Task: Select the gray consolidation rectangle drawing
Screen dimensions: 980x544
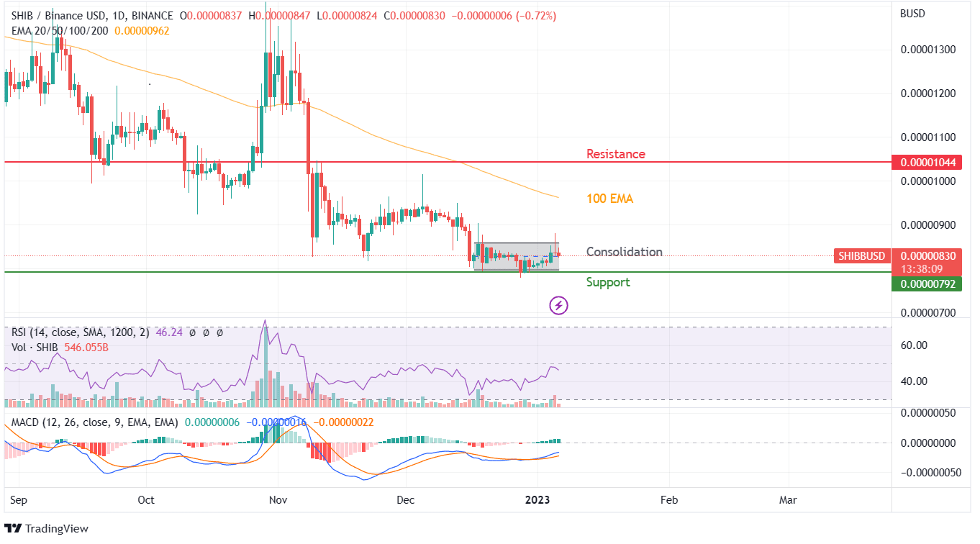Action: pos(517,257)
